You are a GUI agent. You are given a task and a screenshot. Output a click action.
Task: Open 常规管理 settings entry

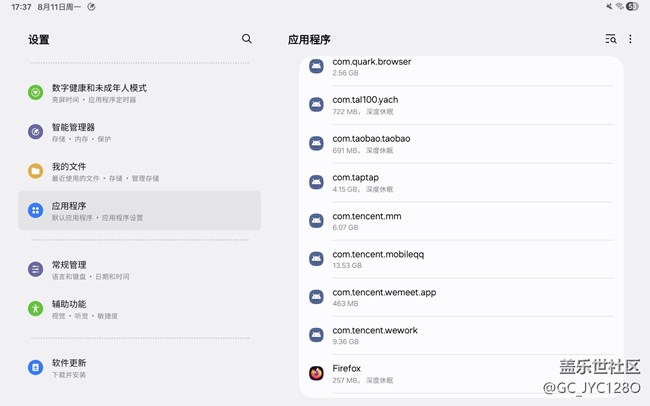point(139,270)
